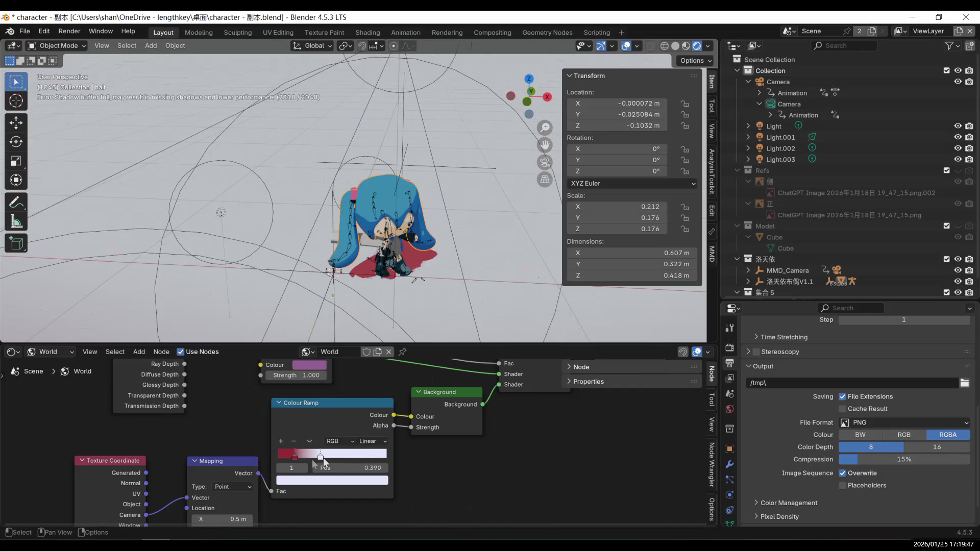
Task: Switch to the Shading workspace tab
Action: pos(367,32)
